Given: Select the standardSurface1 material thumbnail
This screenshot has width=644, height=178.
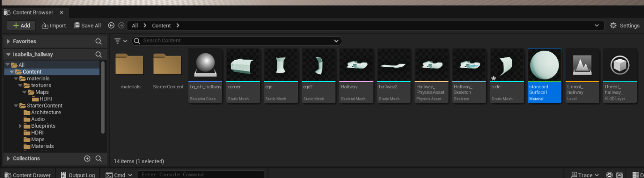Looking at the screenshot, I should click(544, 75).
